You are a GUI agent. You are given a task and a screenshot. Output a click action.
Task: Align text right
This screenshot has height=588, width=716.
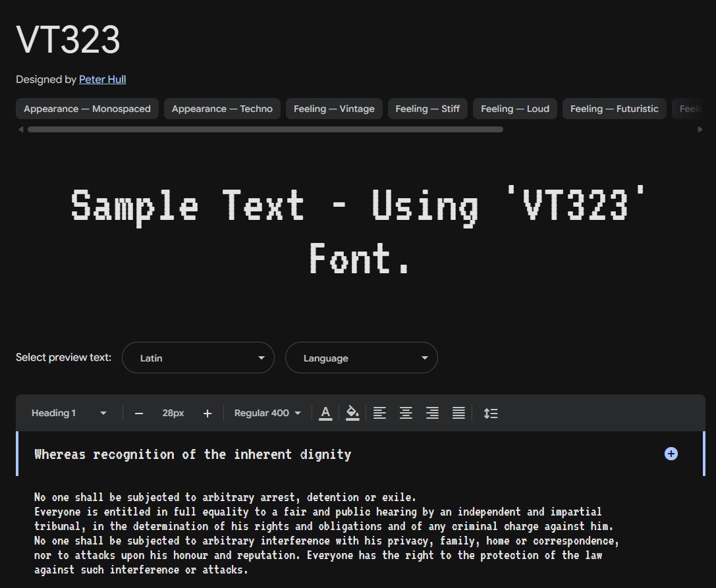432,413
